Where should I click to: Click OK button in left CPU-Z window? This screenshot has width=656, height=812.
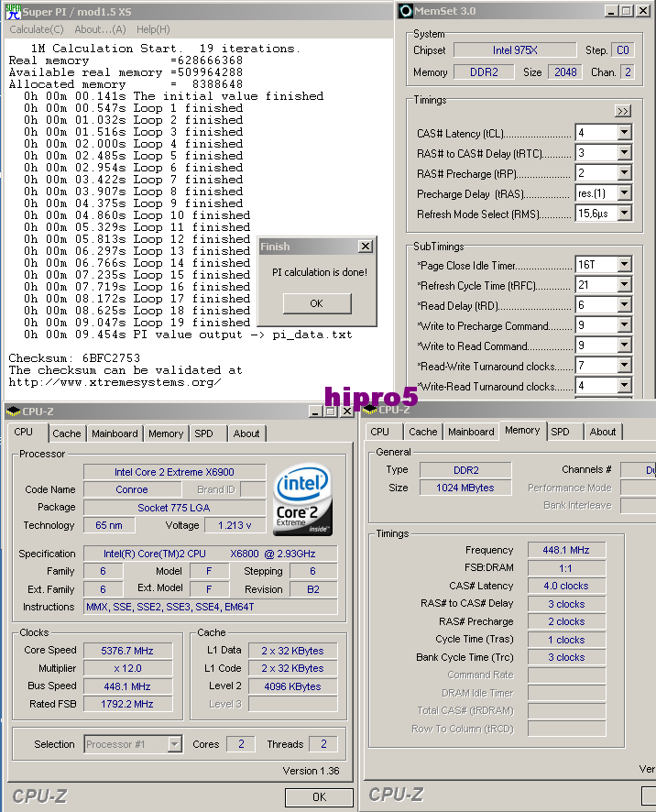tap(319, 797)
